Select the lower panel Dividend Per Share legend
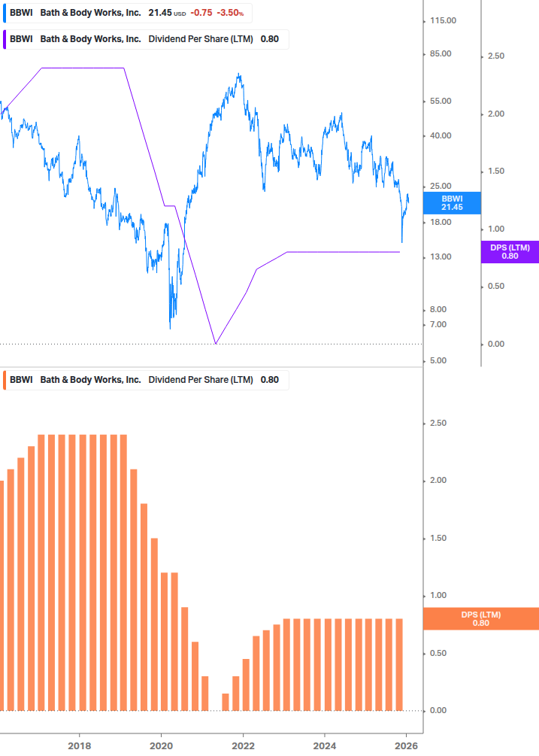This screenshot has width=539, height=756. [147, 379]
